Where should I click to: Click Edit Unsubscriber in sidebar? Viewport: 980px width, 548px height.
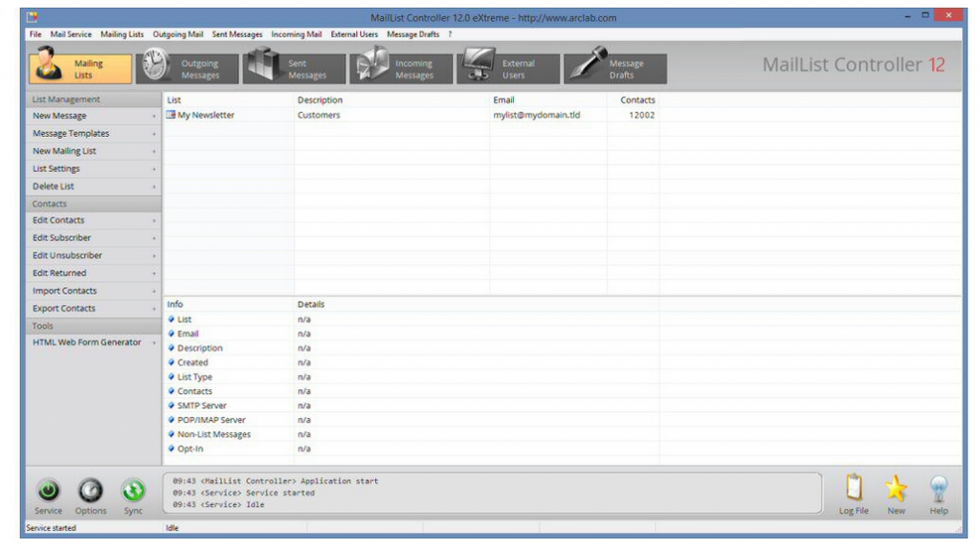click(x=67, y=255)
